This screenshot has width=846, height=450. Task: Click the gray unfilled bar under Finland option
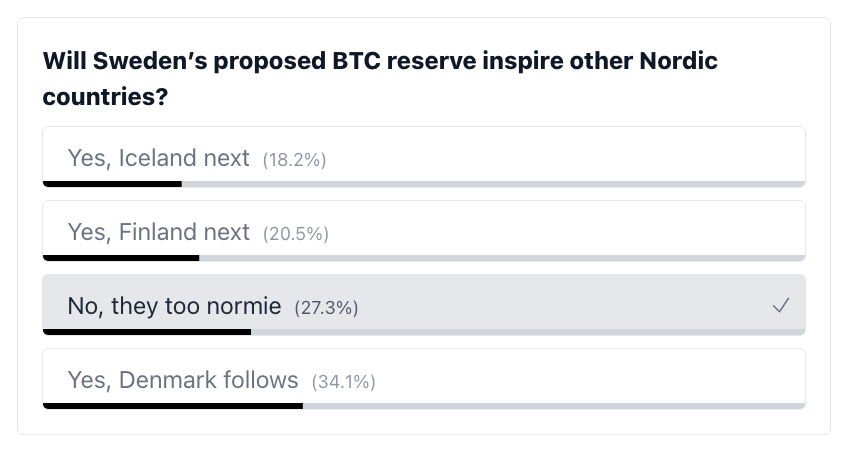502,258
